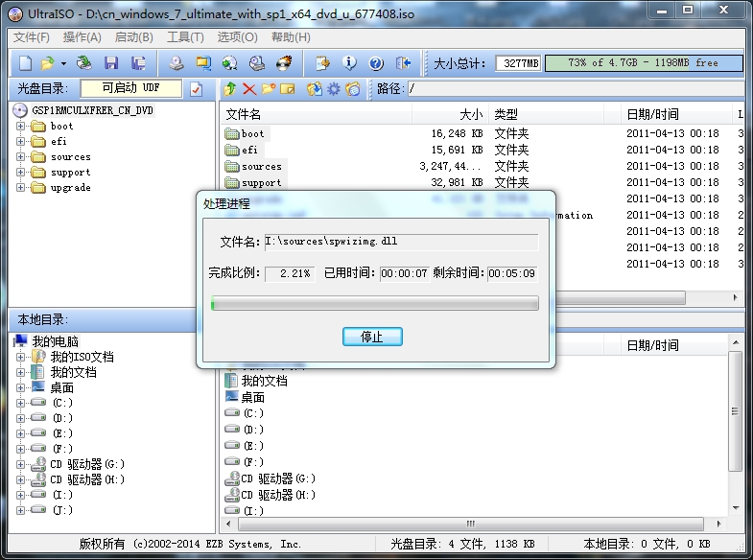Select the sources row in file list

(482, 167)
